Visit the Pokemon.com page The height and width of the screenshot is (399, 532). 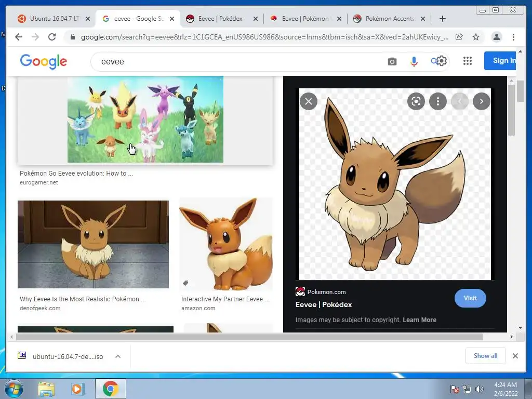pos(470,298)
